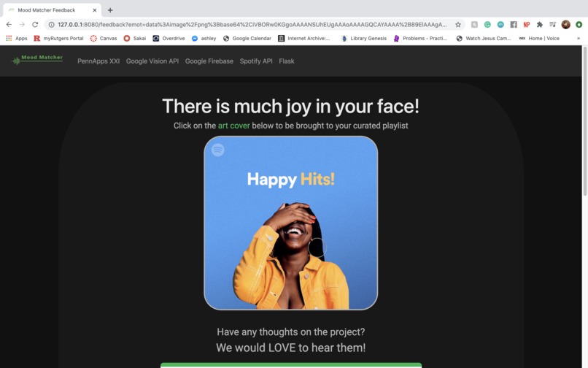
Task: Click the browser forward arrow
Action: [22, 24]
